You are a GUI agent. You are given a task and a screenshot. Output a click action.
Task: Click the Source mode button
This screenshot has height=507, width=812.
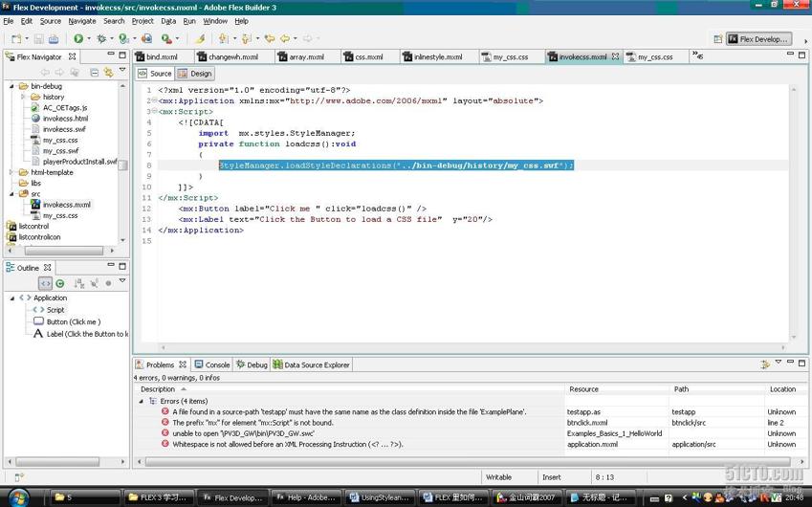155,74
